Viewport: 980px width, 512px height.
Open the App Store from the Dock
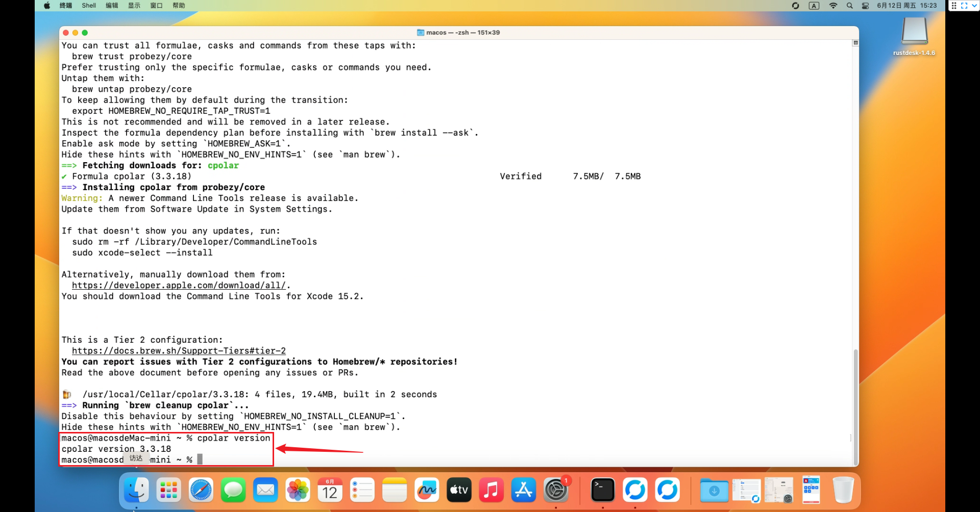pyautogui.click(x=524, y=490)
